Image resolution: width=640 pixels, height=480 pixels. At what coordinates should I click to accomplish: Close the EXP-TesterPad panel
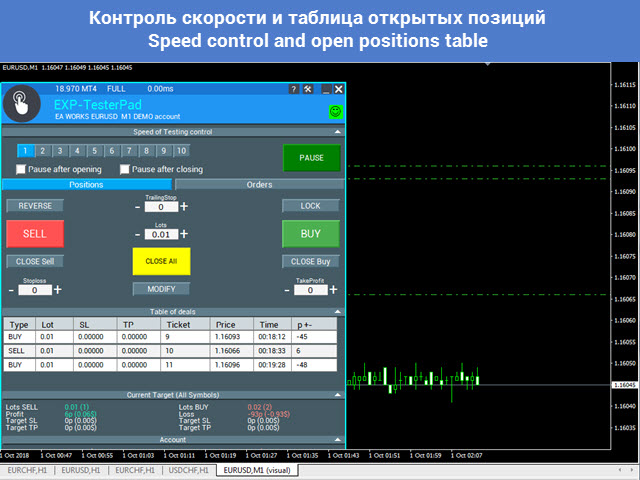pos(338,89)
